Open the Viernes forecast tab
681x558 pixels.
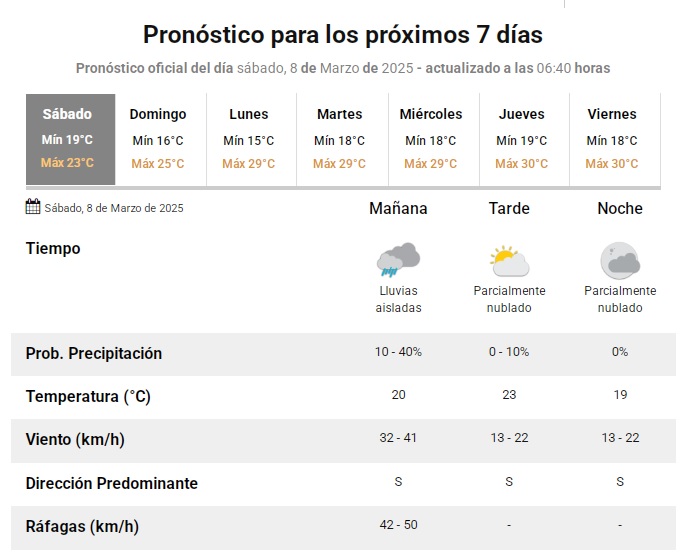pos(611,139)
